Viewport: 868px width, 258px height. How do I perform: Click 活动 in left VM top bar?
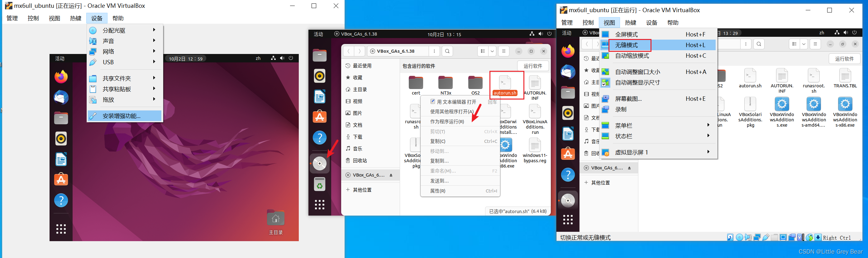tap(60, 59)
